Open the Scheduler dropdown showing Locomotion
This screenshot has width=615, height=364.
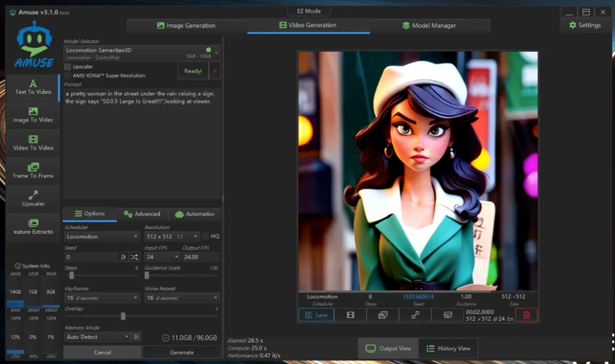coord(102,236)
